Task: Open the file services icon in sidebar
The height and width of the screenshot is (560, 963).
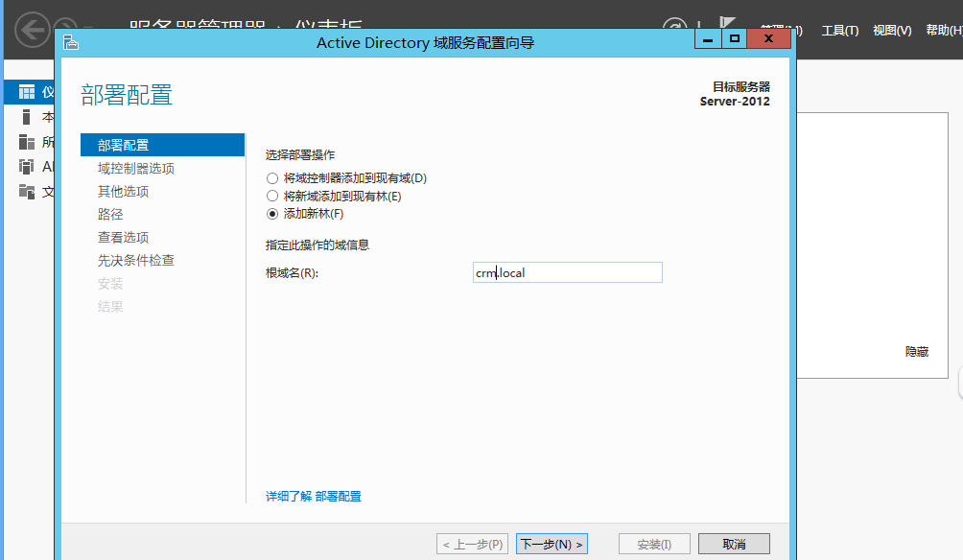Action: pos(27,192)
